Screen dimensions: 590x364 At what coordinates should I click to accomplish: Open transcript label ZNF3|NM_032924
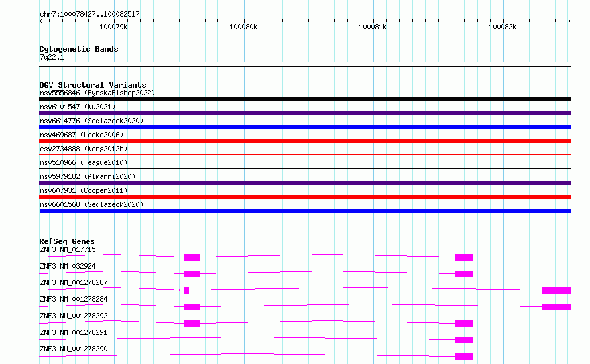tap(68, 266)
